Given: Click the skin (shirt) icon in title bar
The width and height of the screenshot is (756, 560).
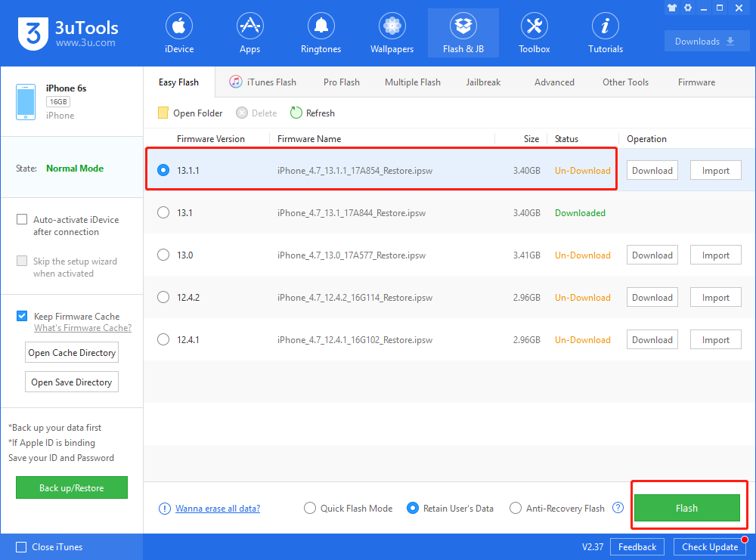Looking at the screenshot, I should click(x=671, y=8).
